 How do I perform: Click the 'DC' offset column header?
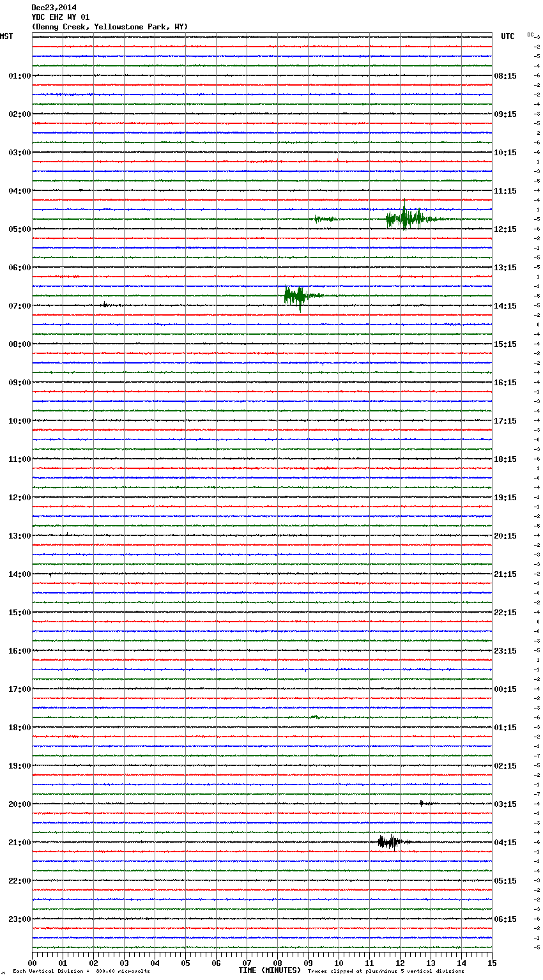pyautogui.click(x=531, y=34)
